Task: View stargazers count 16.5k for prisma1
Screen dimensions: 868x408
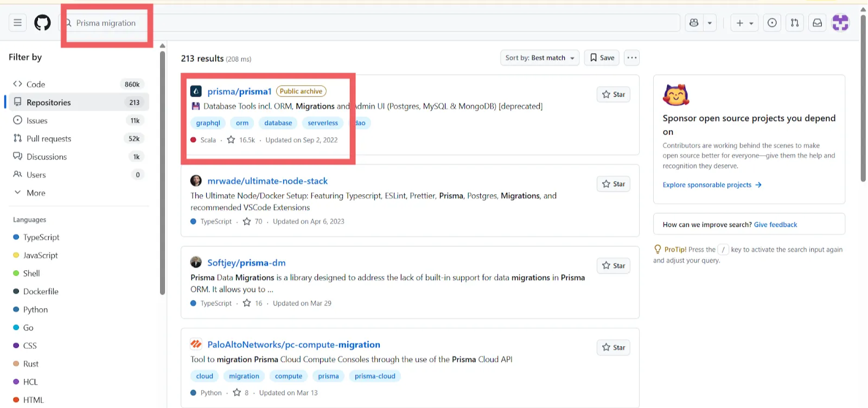Action: point(241,140)
